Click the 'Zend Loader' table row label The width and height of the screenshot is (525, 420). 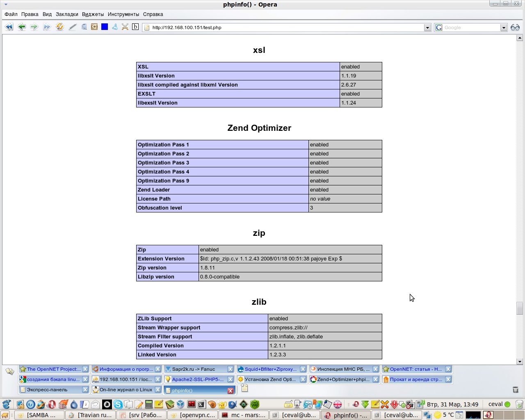[154, 189]
